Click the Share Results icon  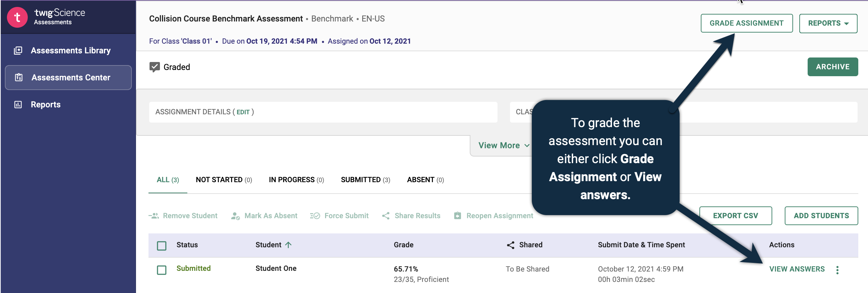pos(386,216)
